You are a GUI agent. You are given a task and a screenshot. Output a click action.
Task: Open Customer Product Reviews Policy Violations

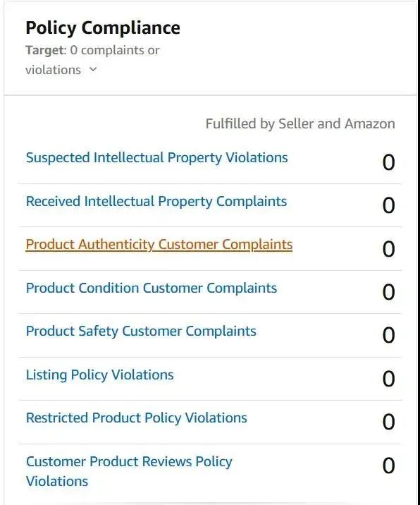click(129, 471)
